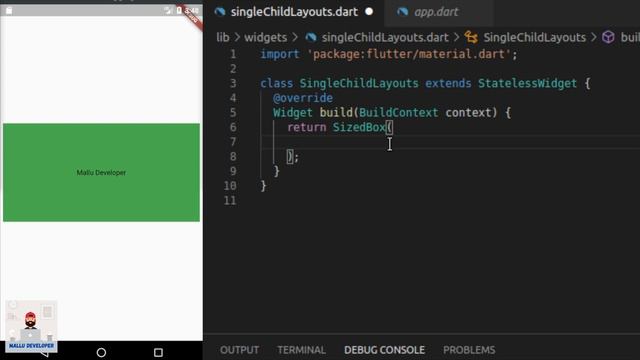The image size is (640, 360).
Task: Click the class symbol icon in the breadcrumb
Action: click(471, 38)
